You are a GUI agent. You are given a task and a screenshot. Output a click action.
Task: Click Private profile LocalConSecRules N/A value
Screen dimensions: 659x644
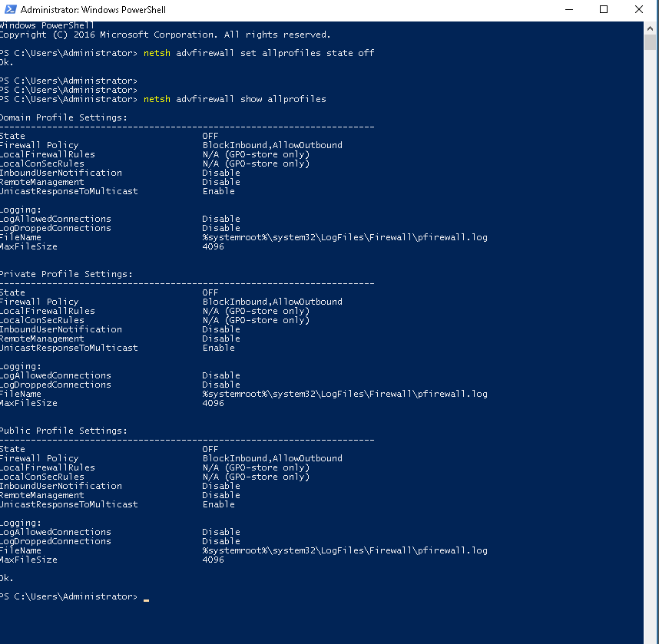[x=256, y=321]
